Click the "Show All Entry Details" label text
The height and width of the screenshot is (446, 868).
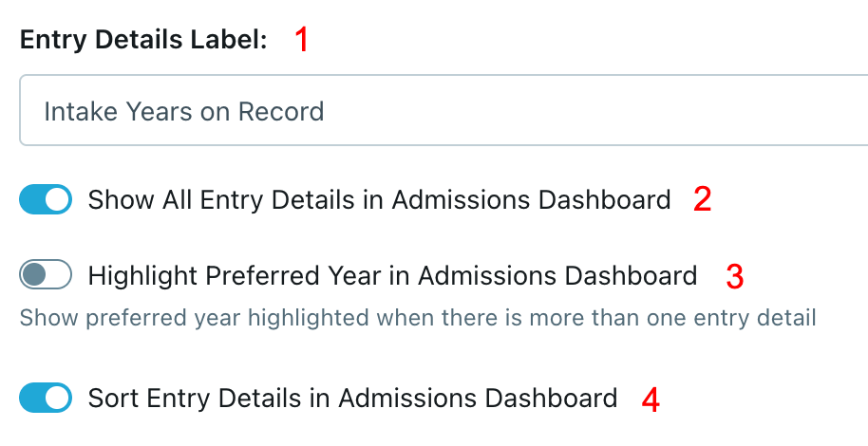[x=379, y=200]
